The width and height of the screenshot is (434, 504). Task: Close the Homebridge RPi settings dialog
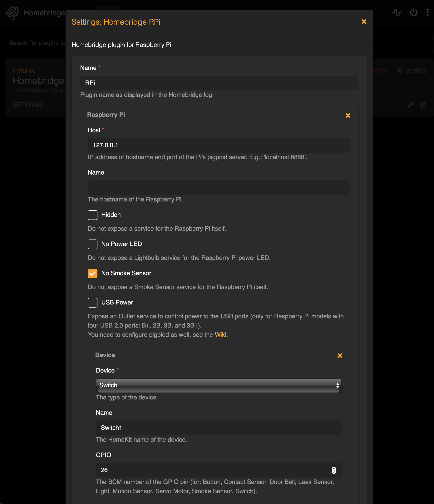pos(364,22)
